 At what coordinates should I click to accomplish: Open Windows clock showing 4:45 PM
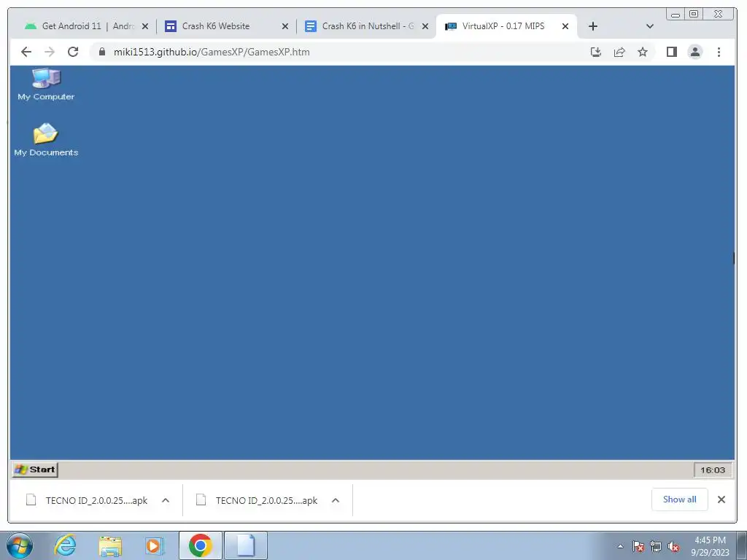(x=710, y=546)
